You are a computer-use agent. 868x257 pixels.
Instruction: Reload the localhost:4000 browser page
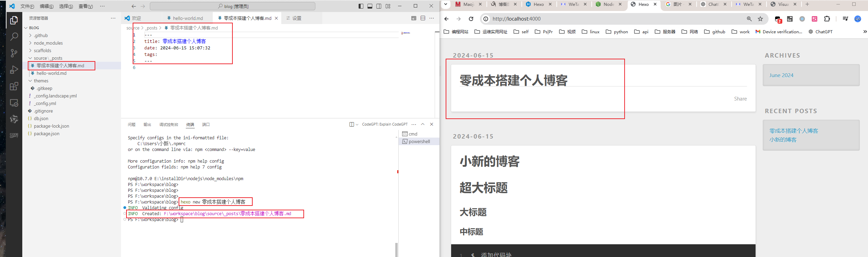(471, 19)
